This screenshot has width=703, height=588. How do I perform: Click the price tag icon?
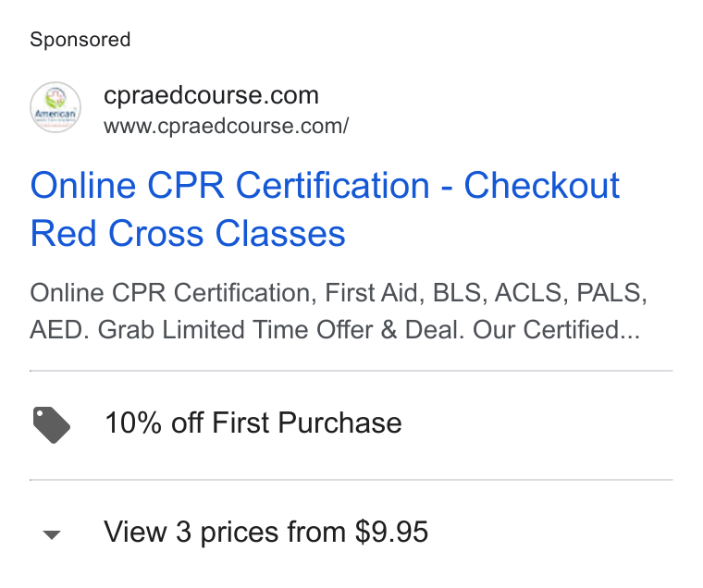52,425
